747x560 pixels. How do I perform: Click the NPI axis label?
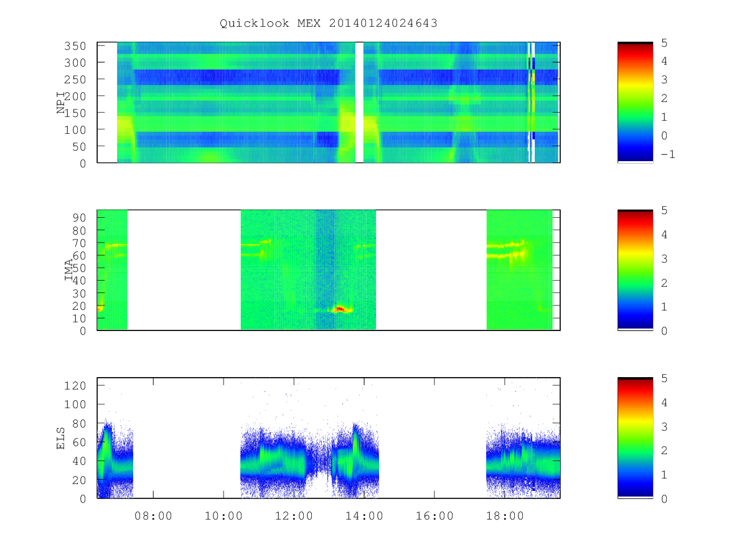[x=61, y=103]
